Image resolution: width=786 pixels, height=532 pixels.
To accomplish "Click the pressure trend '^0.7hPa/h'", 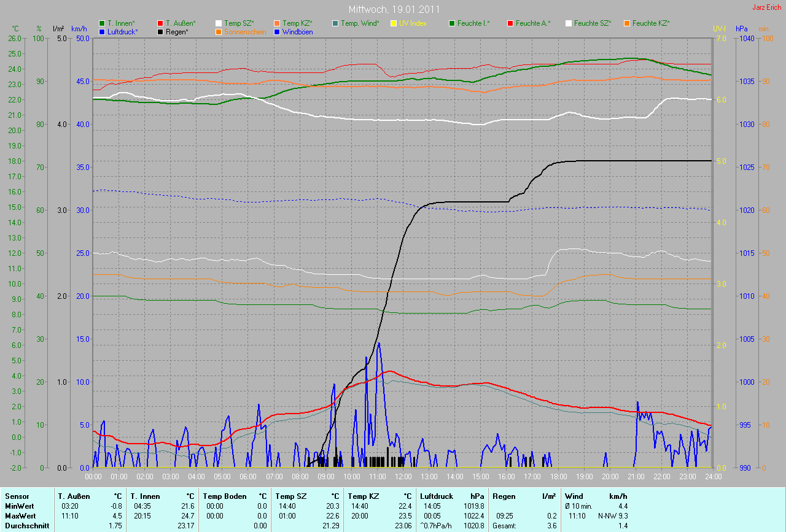I will (x=435, y=526).
